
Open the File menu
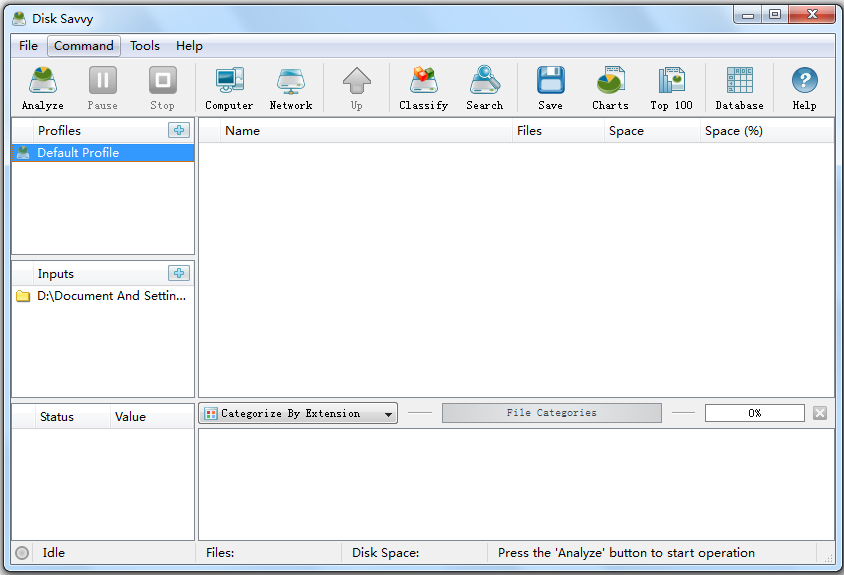point(29,46)
